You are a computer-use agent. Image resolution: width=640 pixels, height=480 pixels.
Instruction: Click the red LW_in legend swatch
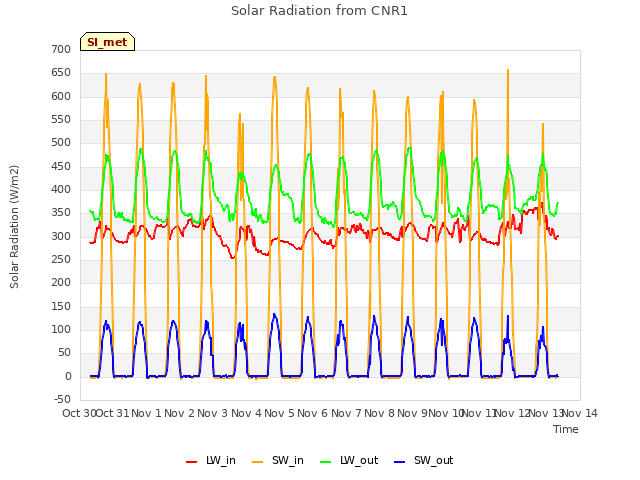tap(191, 462)
